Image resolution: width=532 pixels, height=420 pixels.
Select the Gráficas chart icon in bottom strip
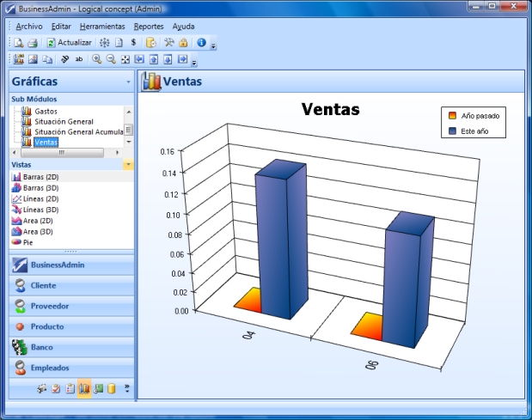(84, 389)
